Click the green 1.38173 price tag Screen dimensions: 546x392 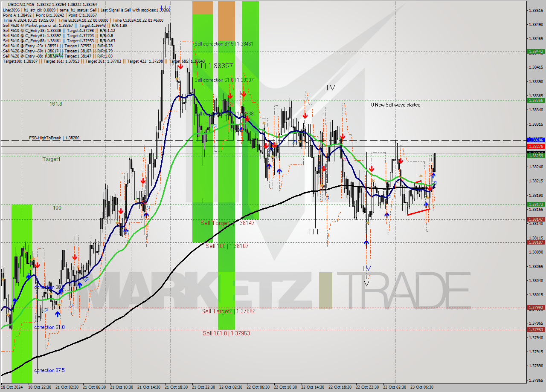click(x=536, y=205)
